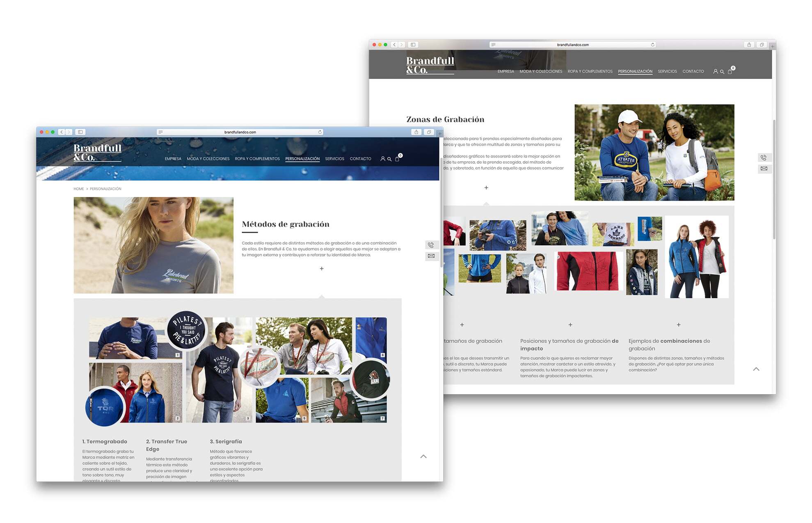Click the share icon in the front browser toolbar
Viewport: 812px width, 523px height.
417,132
